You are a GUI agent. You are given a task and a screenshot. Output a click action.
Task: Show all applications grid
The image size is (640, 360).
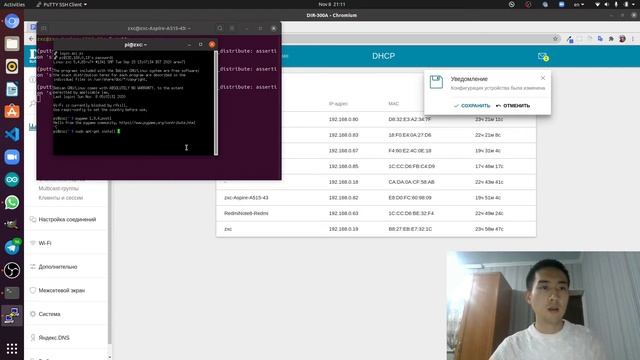[12, 348]
